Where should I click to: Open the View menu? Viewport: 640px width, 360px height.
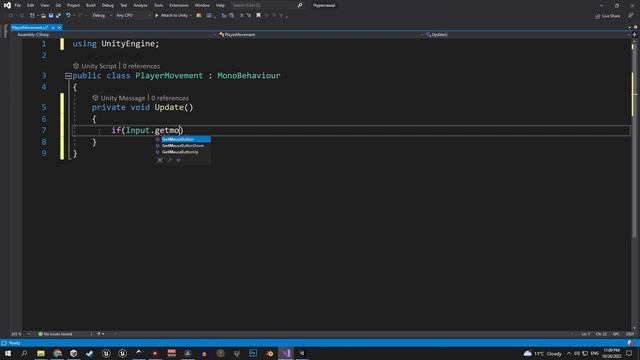44,5
